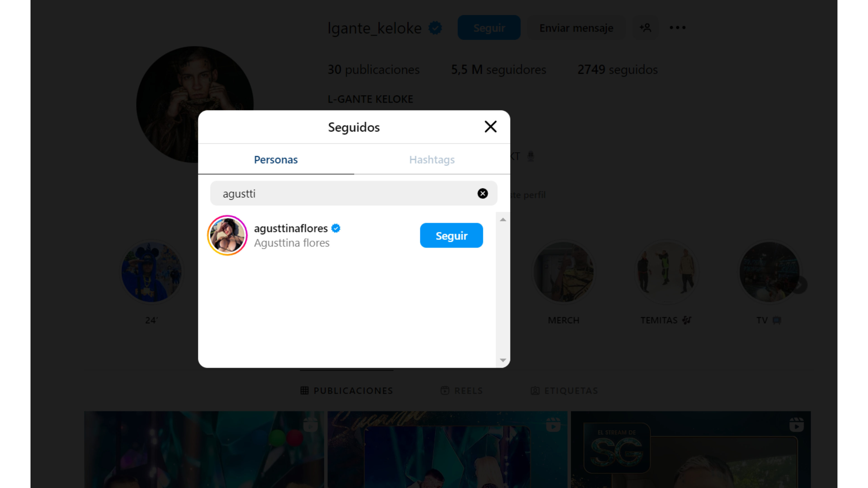Click the suggested-people add-user icon
868x488 pixels.
[645, 28]
